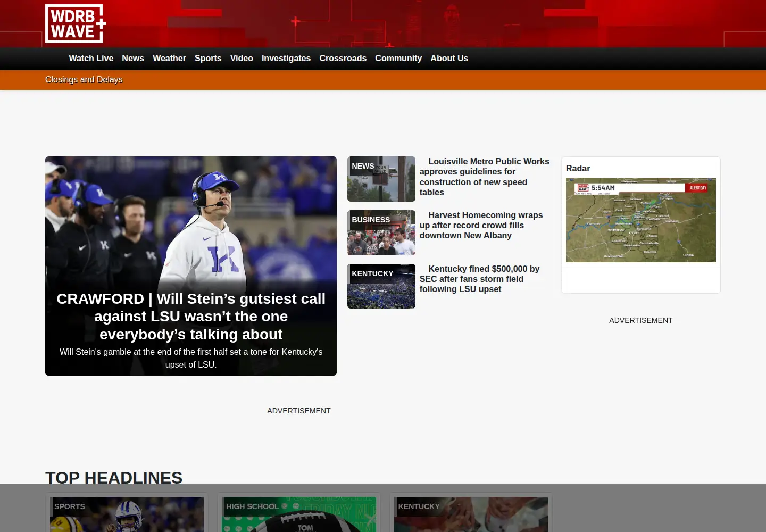Screen dimensions: 766x532
Task: Open the Sports menu item
Action: tap(208, 59)
